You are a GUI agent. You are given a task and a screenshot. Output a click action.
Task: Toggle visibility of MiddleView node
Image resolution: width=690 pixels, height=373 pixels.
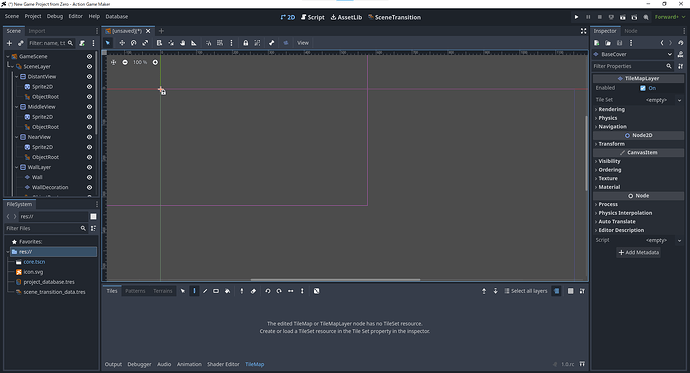89,107
